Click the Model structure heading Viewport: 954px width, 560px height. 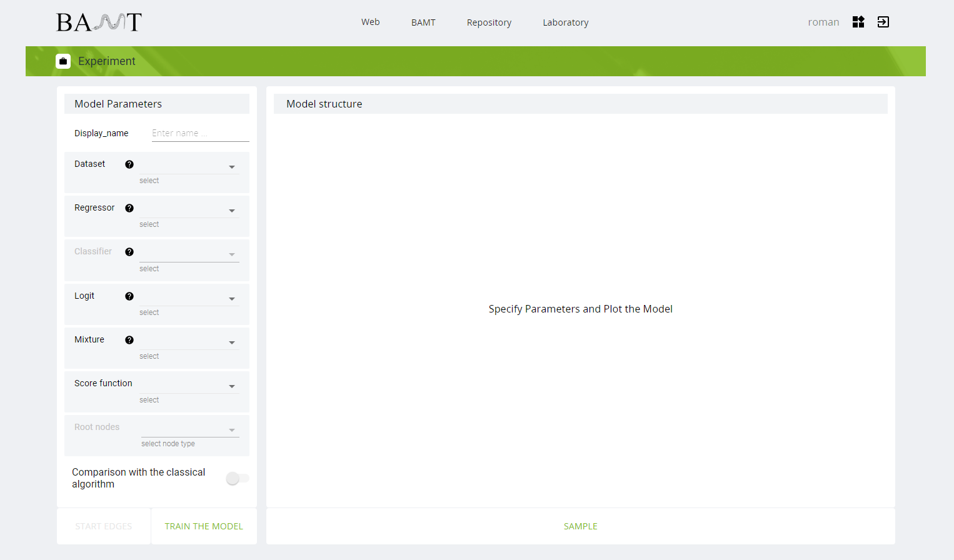click(x=324, y=104)
